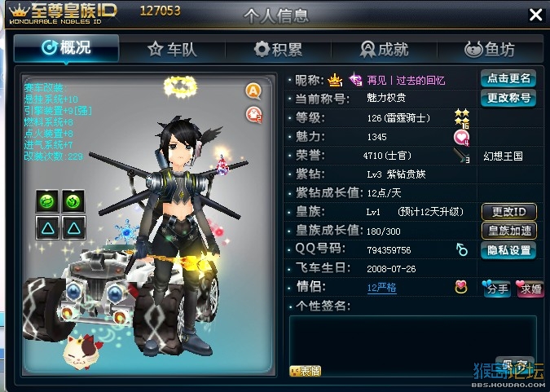Open the 车队 team tab

tap(172, 49)
